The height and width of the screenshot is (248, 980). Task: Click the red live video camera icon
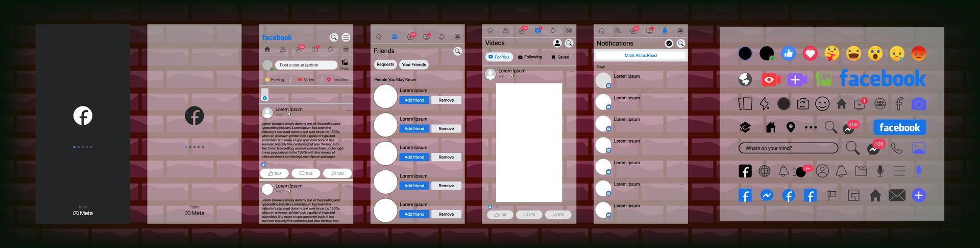tap(771, 80)
